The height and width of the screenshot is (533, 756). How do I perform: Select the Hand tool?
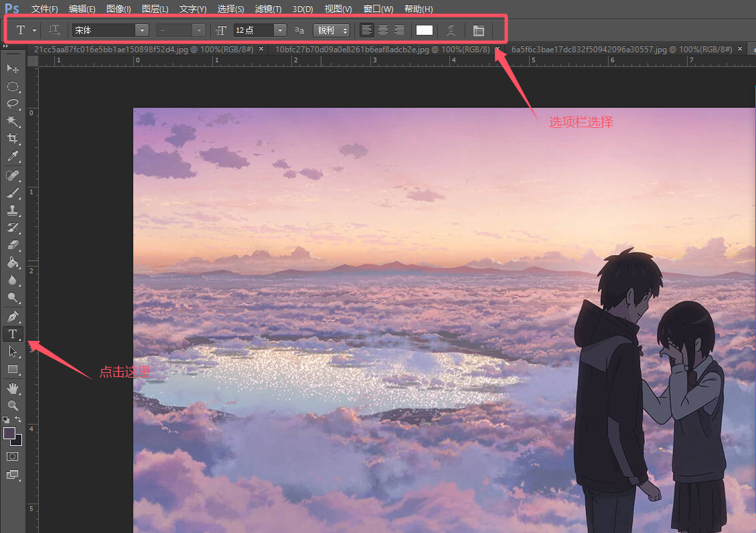coord(13,388)
